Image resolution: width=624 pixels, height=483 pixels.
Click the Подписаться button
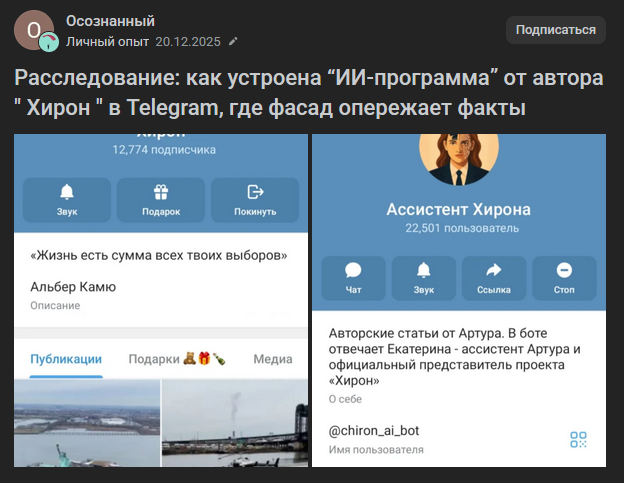[555, 30]
